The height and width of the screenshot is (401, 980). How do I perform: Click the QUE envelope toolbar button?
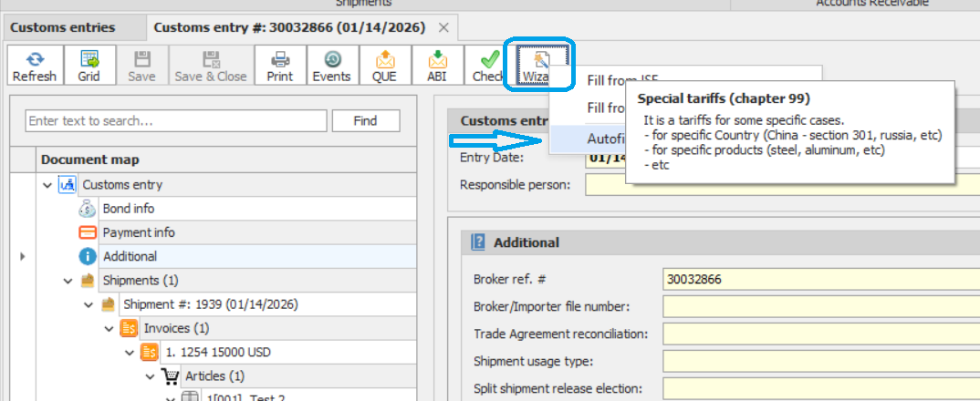point(384,65)
